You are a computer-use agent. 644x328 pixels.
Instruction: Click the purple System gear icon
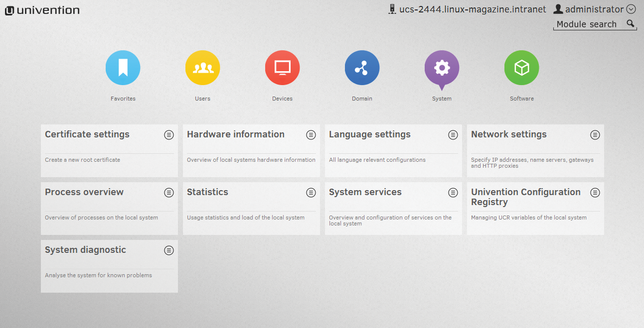442,68
